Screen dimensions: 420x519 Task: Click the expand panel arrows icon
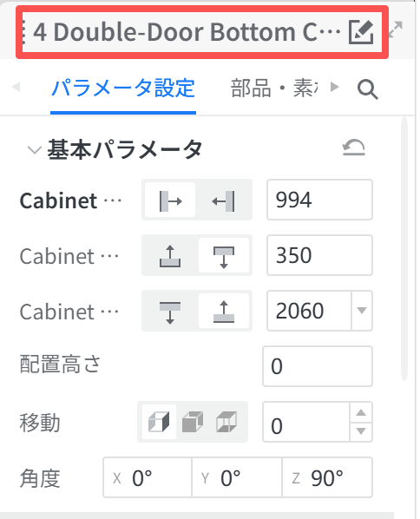tap(396, 30)
